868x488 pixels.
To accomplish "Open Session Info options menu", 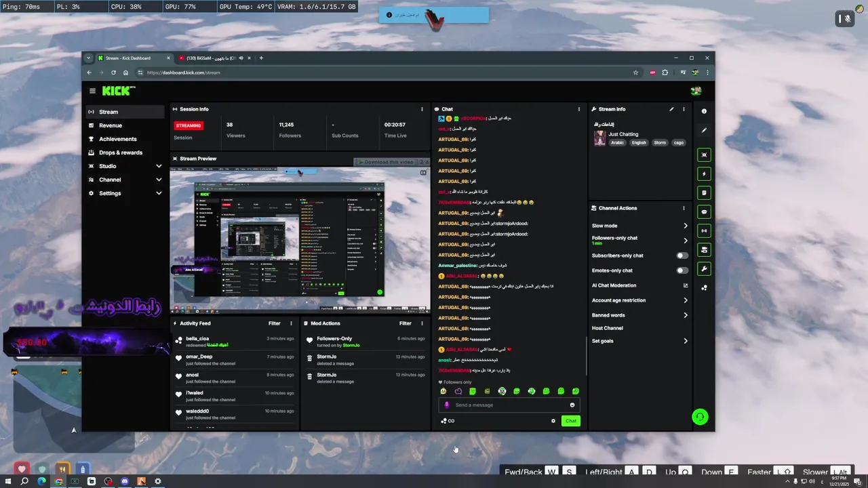I will coord(422,109).
